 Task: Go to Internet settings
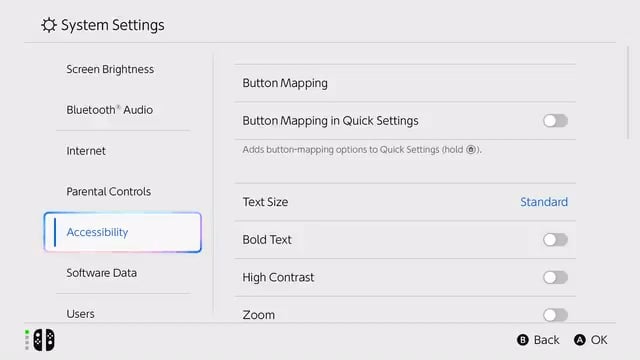pyautogui.click(x=86, y=151)
